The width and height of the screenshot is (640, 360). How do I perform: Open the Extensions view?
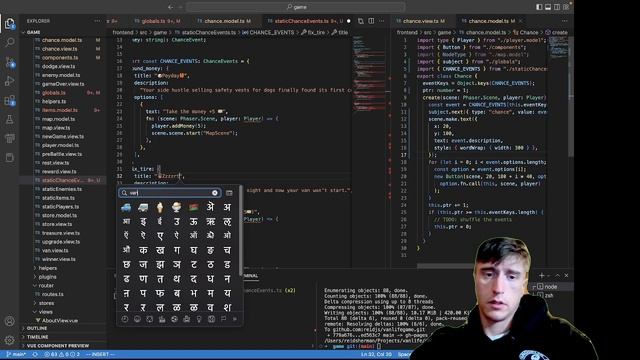coord(10,100)
